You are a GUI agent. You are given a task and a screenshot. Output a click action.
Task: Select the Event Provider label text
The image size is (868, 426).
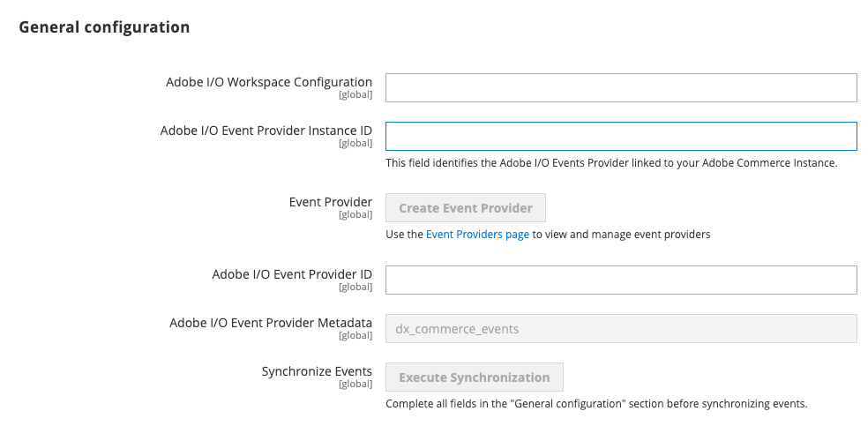pyautogui.click(x=330, y=202)
